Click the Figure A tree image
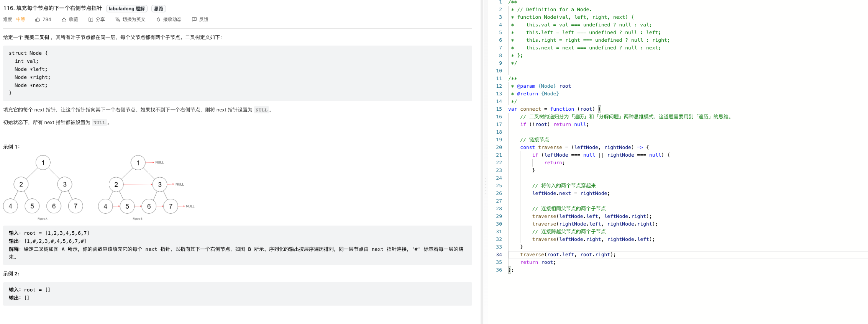Screen dimensions: 868x324 coord(43,187)
